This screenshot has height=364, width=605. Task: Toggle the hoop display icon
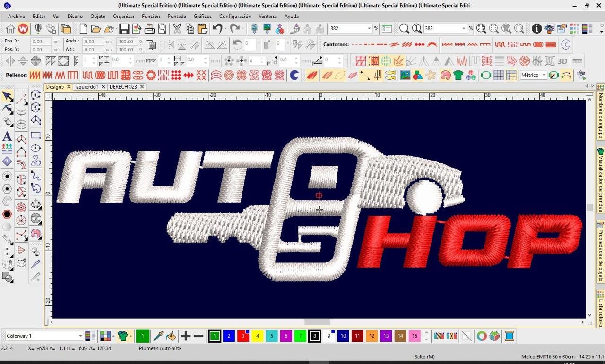click(x=485, y=76)
